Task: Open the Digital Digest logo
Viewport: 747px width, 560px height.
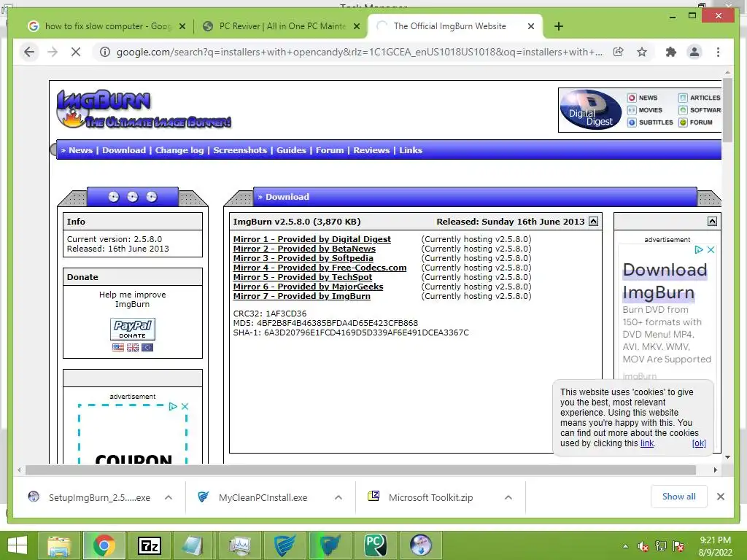Action: click(591, 109)
